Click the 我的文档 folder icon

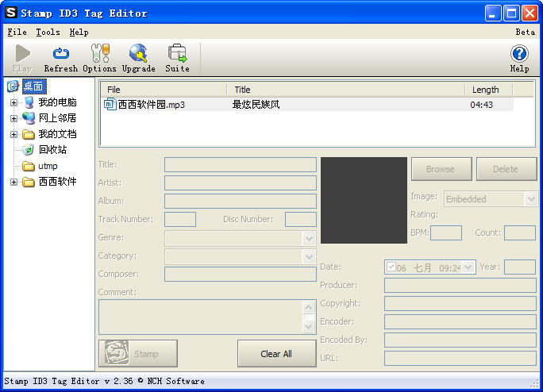(29, 134)
